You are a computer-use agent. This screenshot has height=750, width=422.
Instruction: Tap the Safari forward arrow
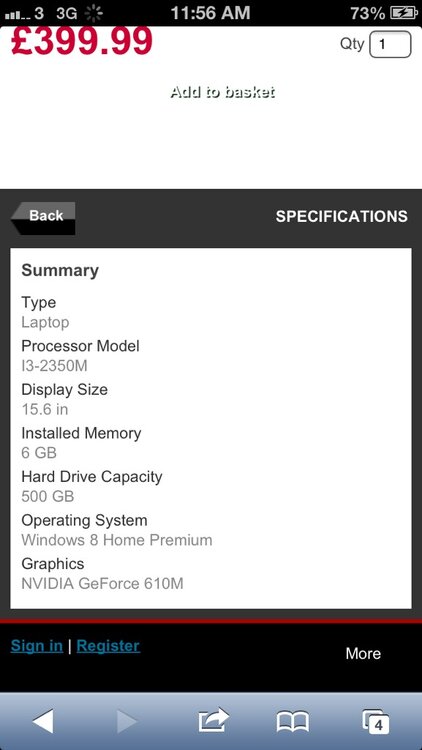pos(126,721)
